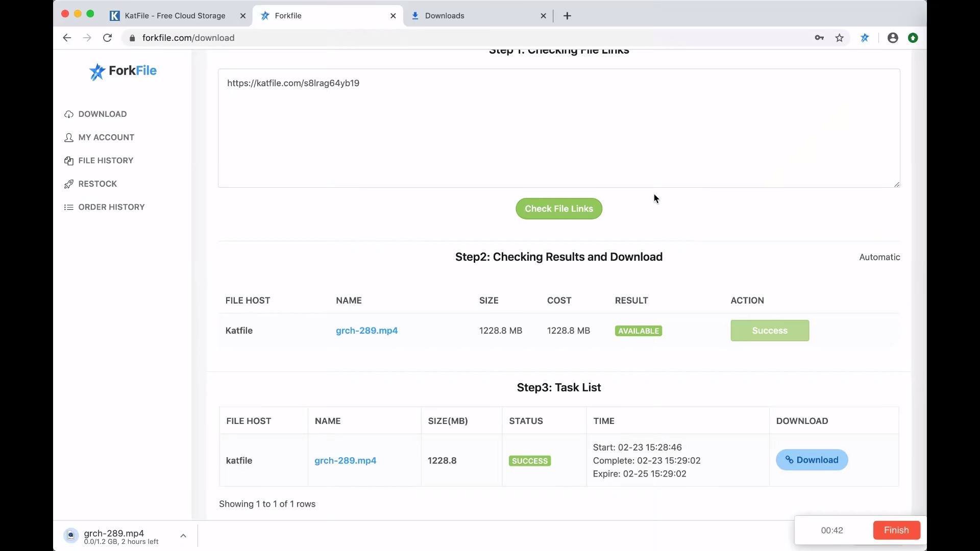Click the grch-289.mp4 file icon in download bar
This screenshot has width=980, height=551.
coord(71,535)
